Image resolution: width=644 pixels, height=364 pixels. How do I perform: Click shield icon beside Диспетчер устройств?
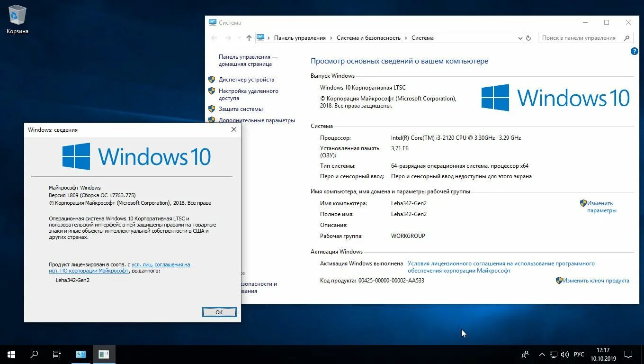pos(212,80)
